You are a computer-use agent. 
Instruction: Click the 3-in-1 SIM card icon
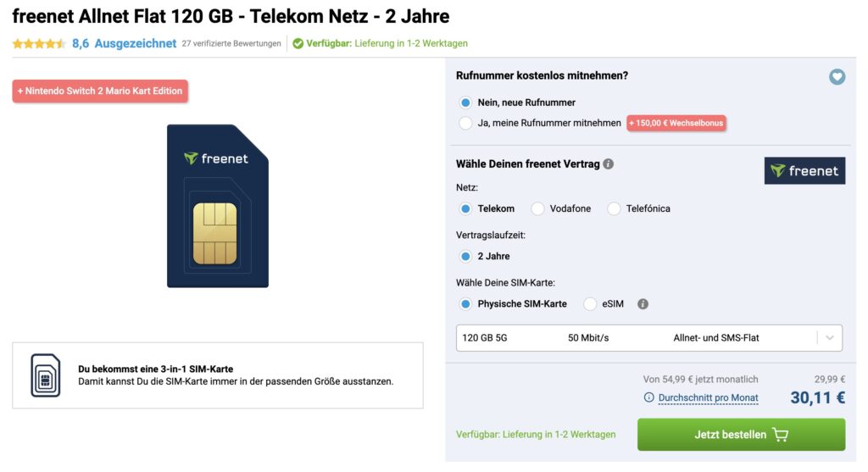click(46, 375)
